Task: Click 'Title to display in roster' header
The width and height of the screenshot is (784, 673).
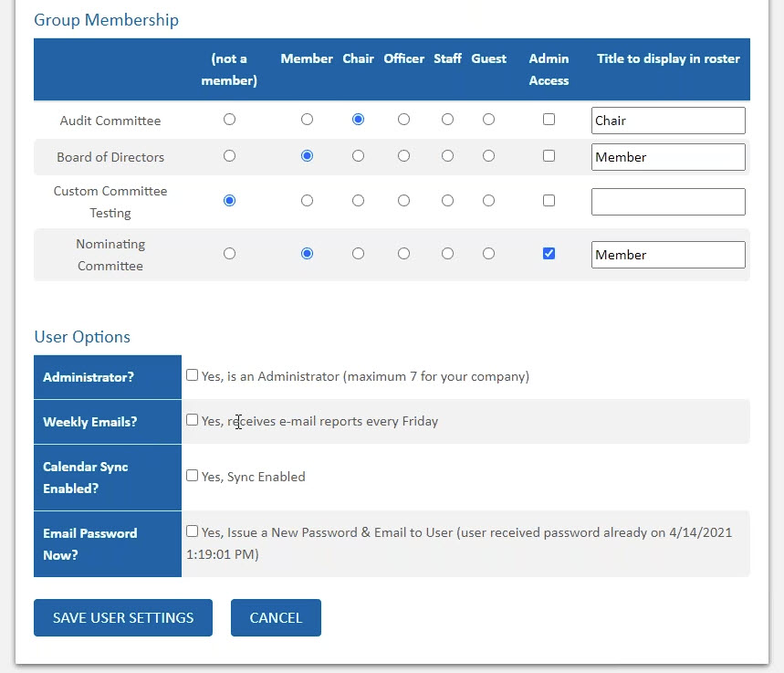Action: (x=668, y=58)
